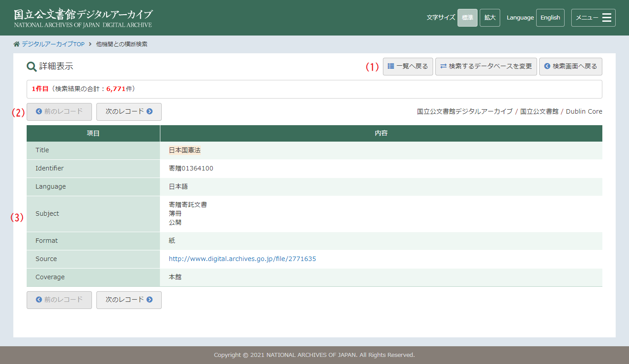Open the デジタルアーカイブTOP breadcrumb link

(x=53, y=44)
